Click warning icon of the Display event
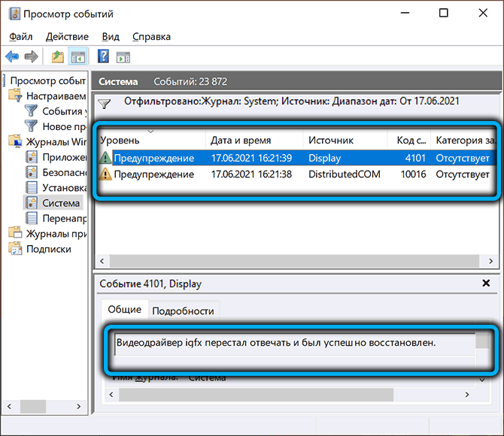504x436 pixels. [x=106, y=158]
